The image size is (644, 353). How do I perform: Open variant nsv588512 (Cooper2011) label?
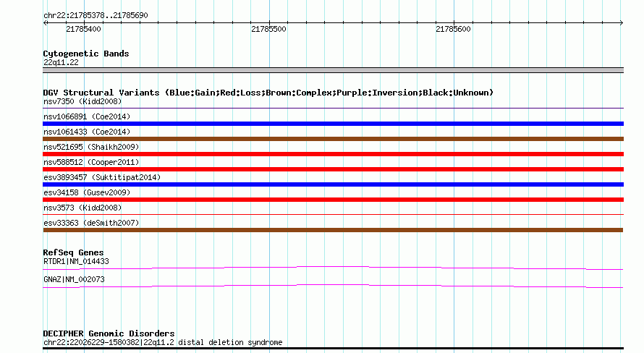click(x=91, y=162)
